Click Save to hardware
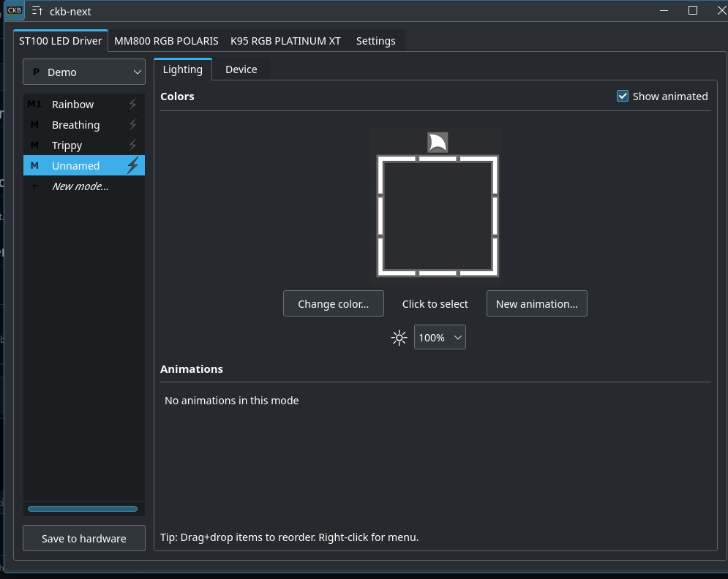 [83, 538]
